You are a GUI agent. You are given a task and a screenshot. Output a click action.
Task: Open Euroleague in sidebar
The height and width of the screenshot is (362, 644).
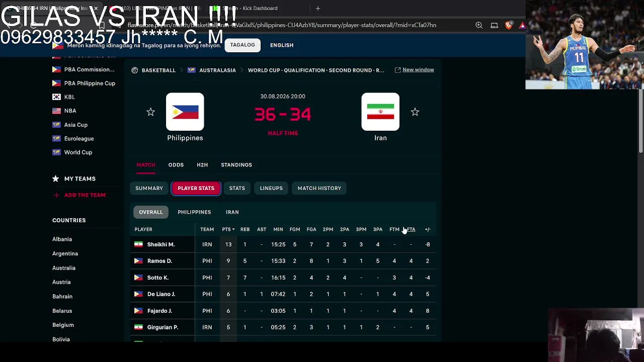(79, 139)
